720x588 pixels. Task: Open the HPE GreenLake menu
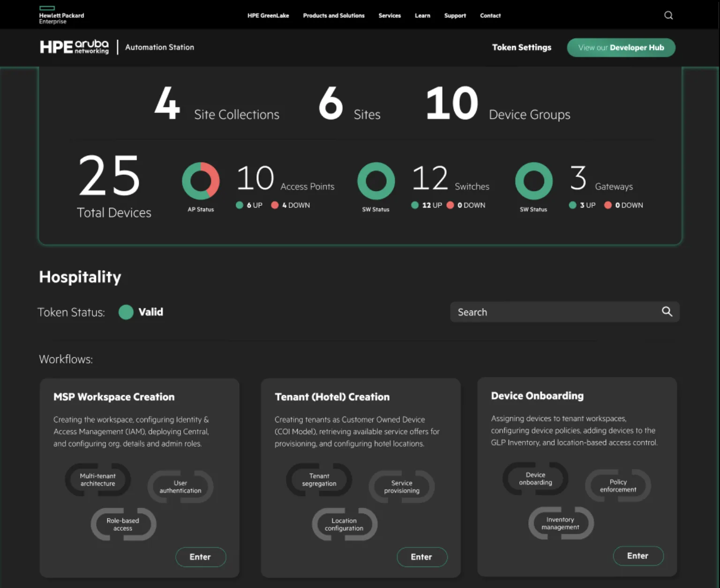point(268,15)
